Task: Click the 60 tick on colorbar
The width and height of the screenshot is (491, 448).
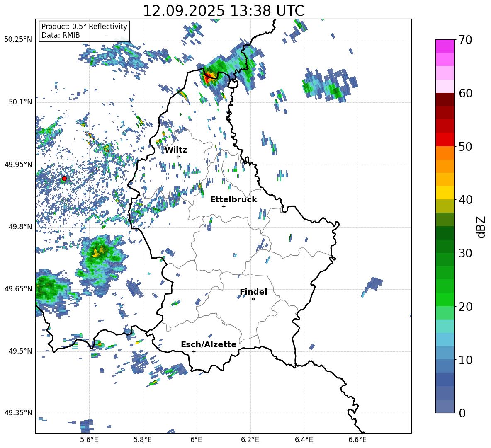Action: click(465, 93)
